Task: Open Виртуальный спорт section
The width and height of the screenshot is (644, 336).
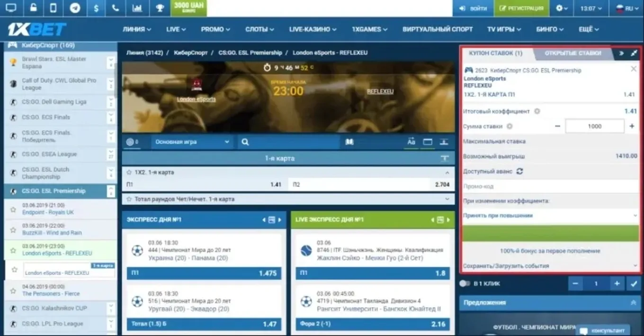Action: (438, 29)
